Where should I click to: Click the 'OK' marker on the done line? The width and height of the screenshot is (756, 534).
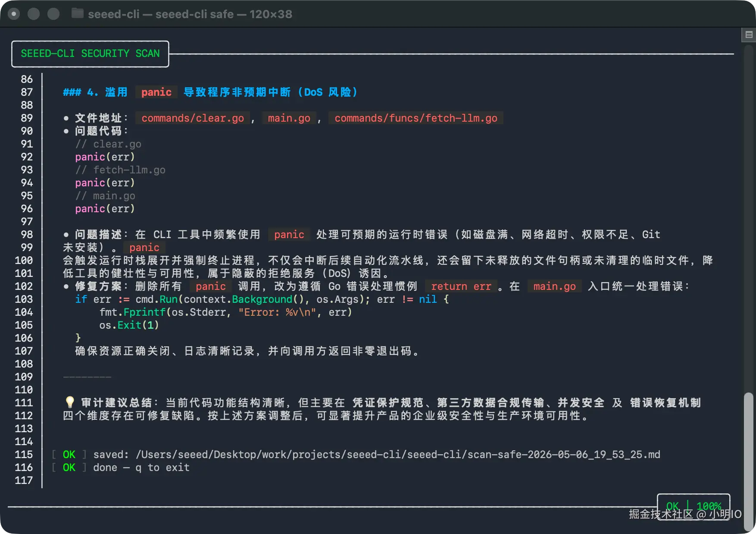click(x=69, y=468)
